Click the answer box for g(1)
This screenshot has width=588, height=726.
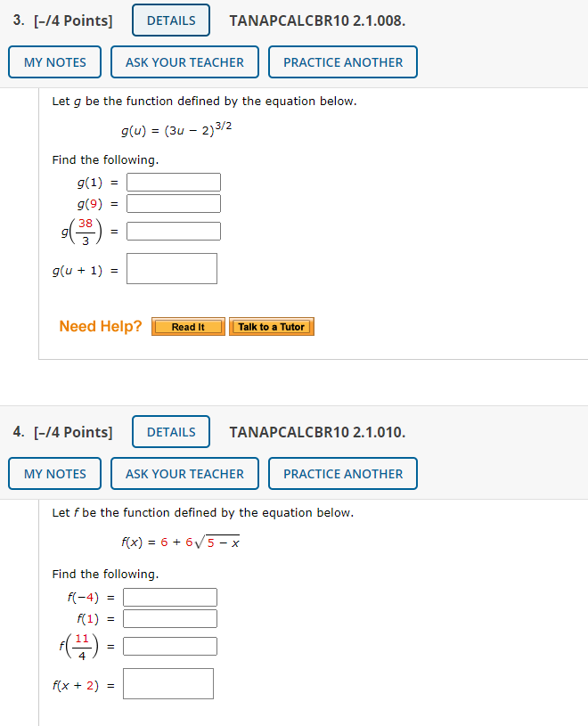pos(173,182)
